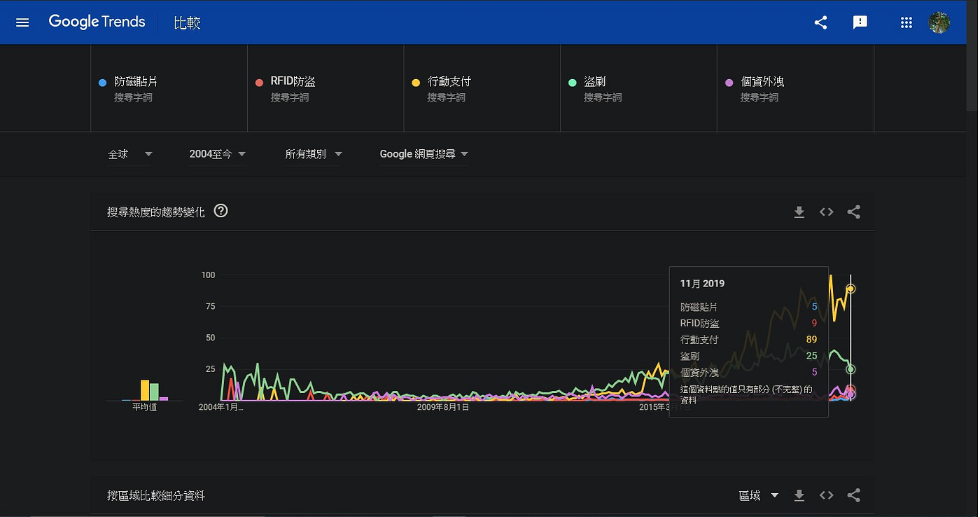The width and height of the screenshot is (980, 517).
Task: Get embed code for region comparison
Action: tap(827, 495)
